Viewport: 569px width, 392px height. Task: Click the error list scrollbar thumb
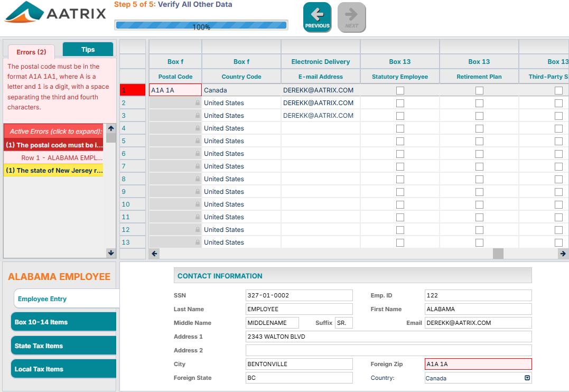pyautogui.click(x=111, y=137)
